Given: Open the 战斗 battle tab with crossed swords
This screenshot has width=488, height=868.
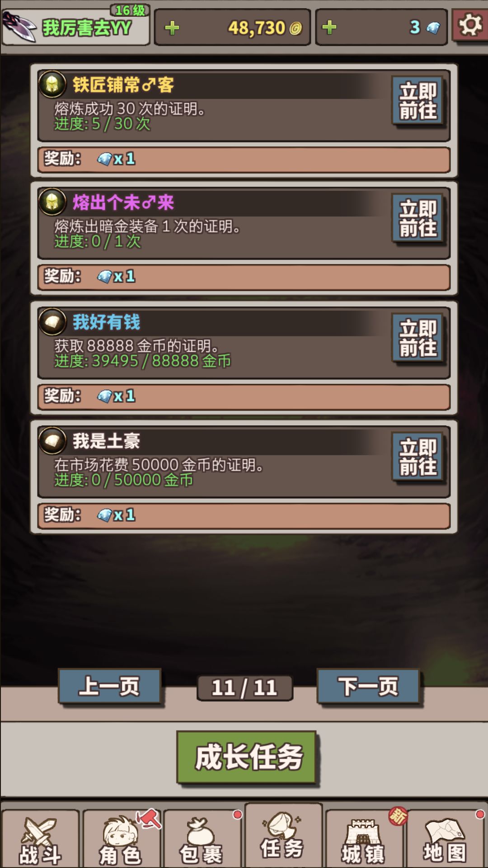Looking at the screenshot, I should (x=40, y=839).
